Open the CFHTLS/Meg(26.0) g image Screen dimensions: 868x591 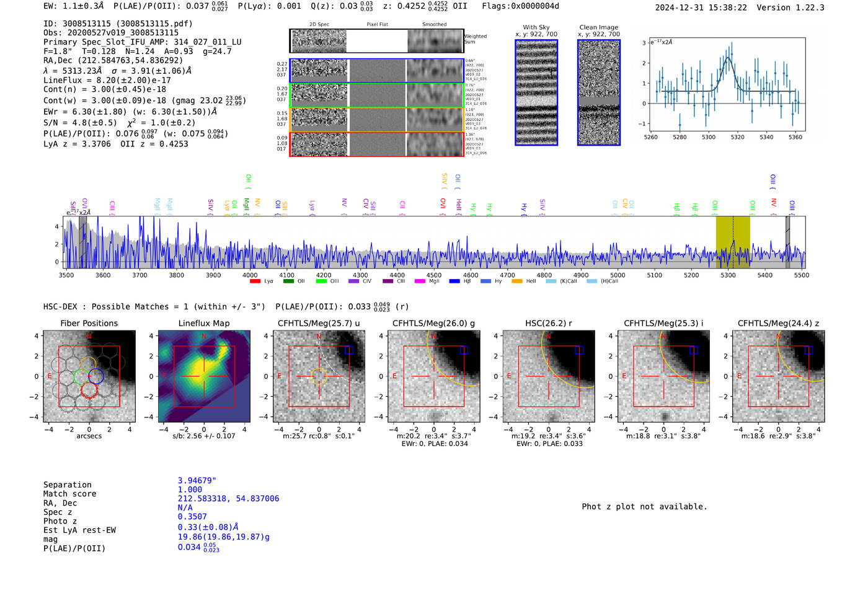point(434,376)
